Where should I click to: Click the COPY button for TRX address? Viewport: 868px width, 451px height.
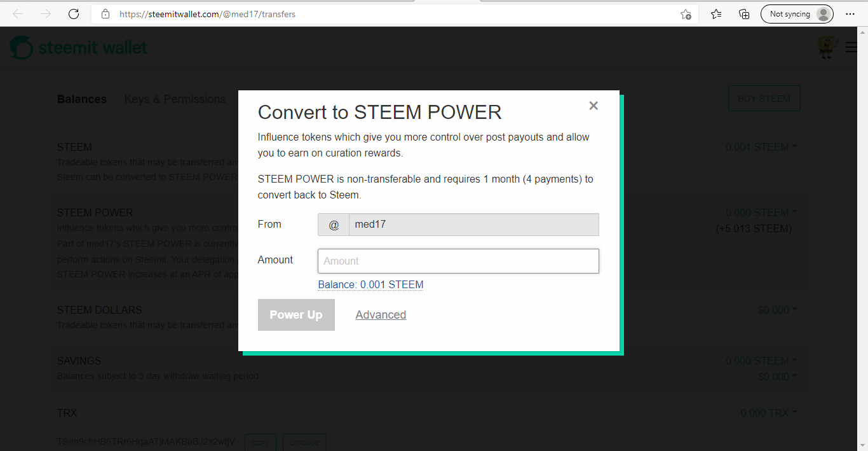pyautogui.click(x=261, y=443)
